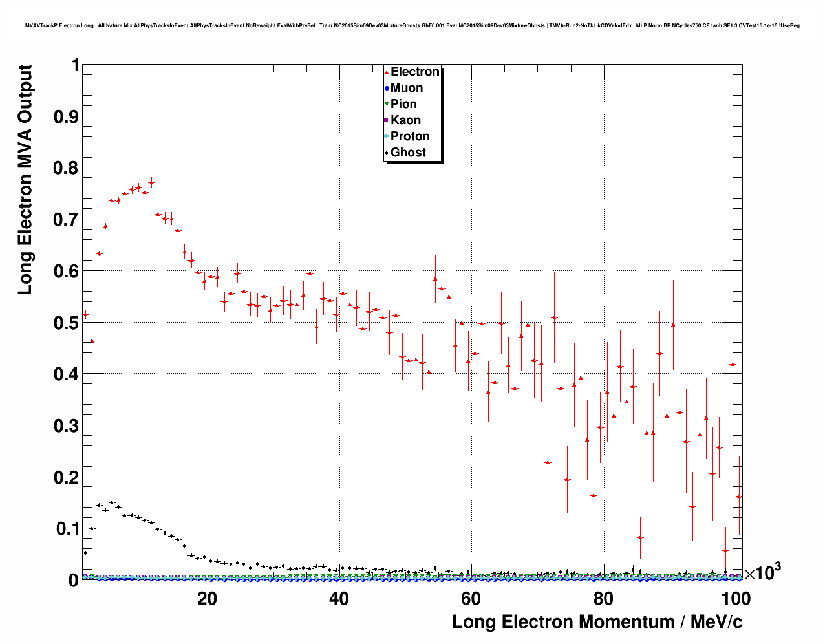This screenshot has height=644, width=825.
Task: Click the plot title text at top
Action: 412,25
